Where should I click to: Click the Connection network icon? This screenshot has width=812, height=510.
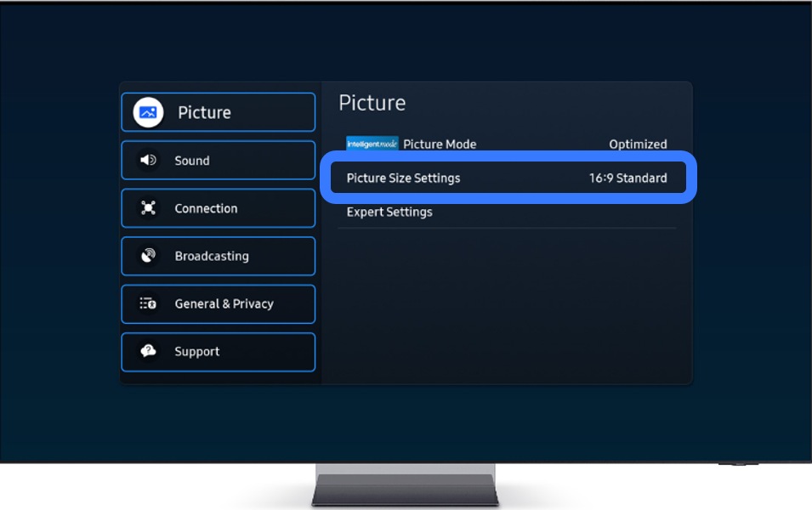(x=148, y=208)
